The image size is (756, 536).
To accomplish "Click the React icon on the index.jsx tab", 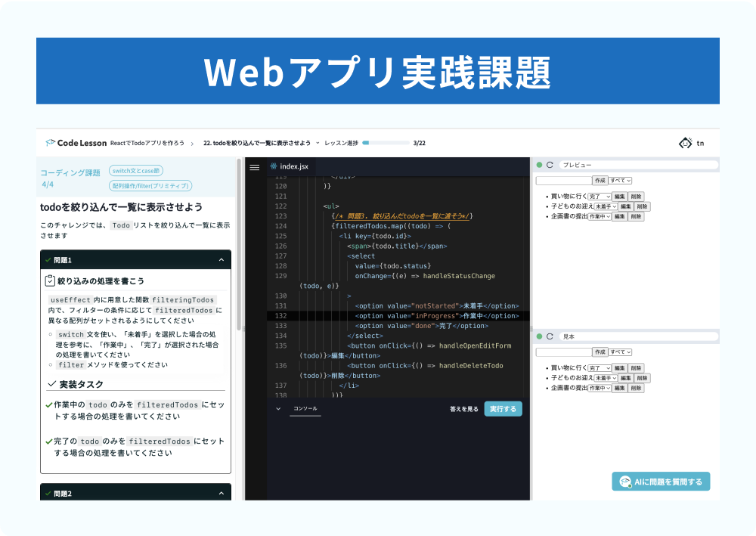I will 274,166.
